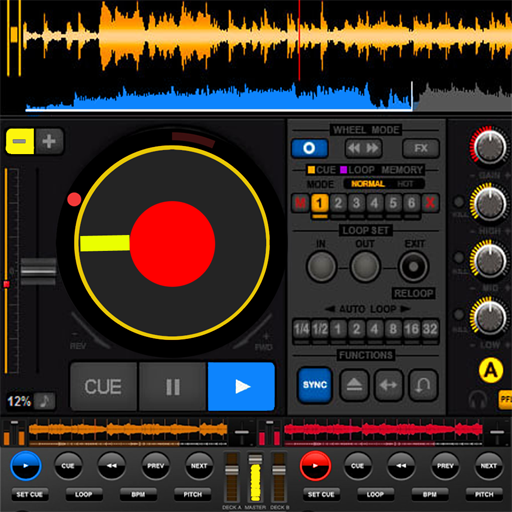512x512 pixels.
Task: Click the RELOOP label
Action: click(x=414, y=293)
